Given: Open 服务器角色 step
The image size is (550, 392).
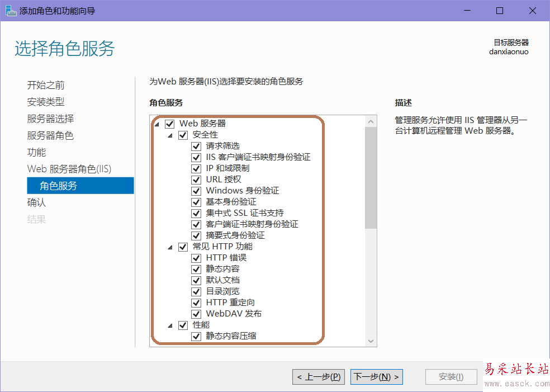Looking at the screenshot, I should tap(50, 135).
